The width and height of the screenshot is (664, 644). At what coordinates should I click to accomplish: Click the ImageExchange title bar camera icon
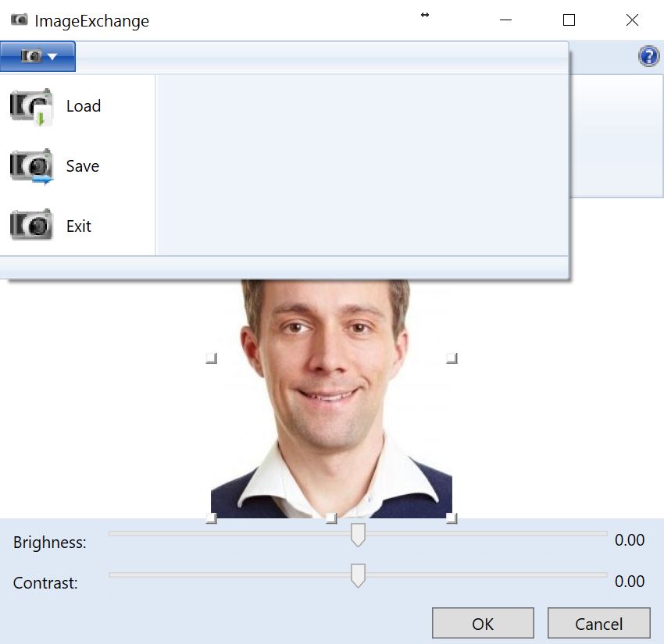coord(20,20)
